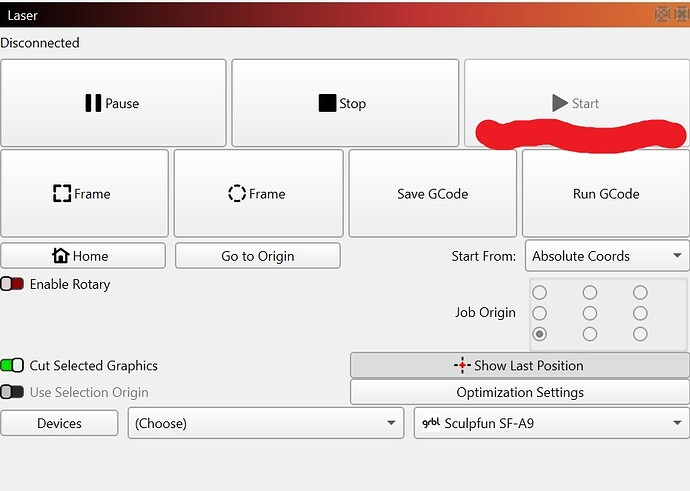
Task: Toggle Use Selection Origin switch
Action: tap(12, 392)
